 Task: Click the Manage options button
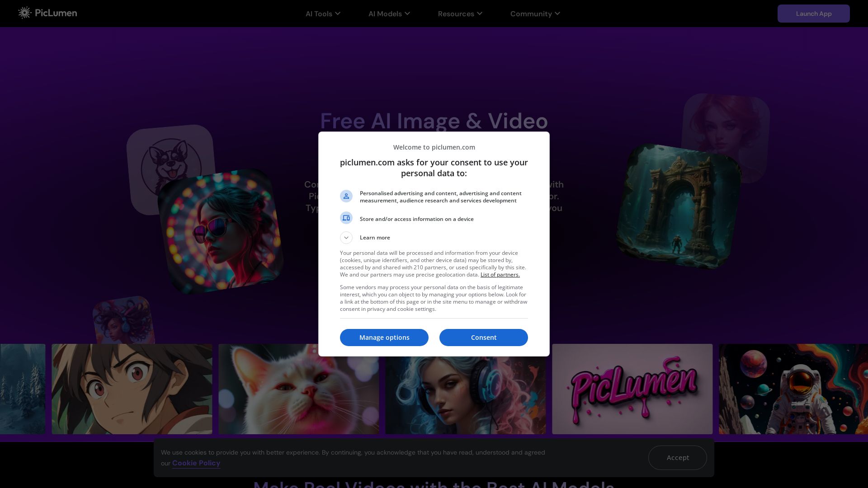point(384,338)
